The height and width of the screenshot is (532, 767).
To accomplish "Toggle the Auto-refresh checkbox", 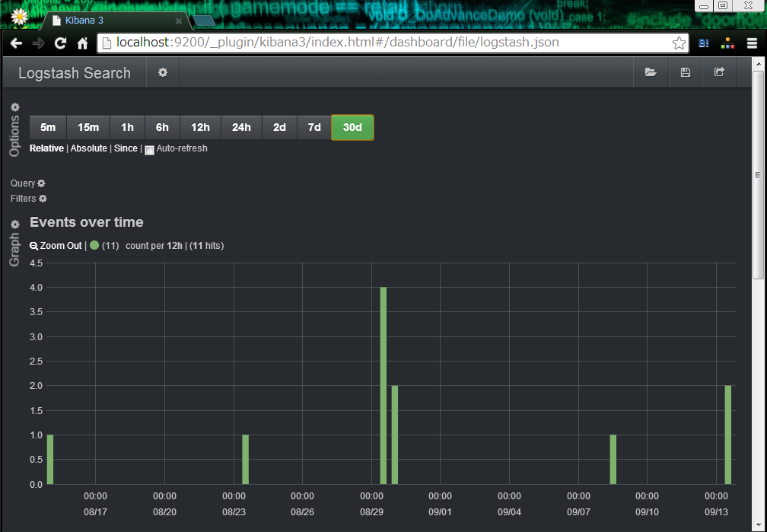I will [x=149, y=150].
